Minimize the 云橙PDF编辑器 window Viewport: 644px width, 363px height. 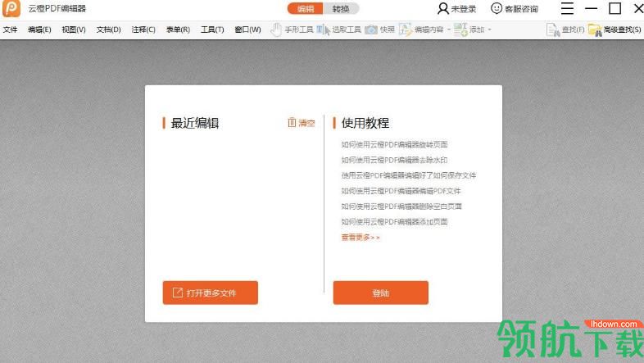[x=591, y=8]
